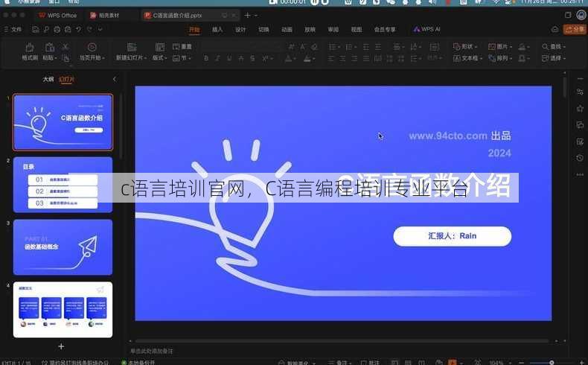Select slide 3 函数基础概念 thumbnail
Image resolution: width=588 pixels, height=365 pixels.
point(63,247)
